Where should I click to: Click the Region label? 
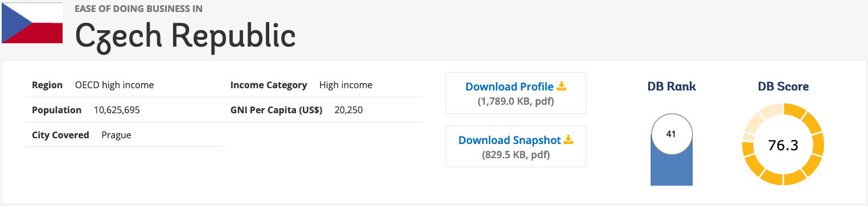(x=47, y=85)
